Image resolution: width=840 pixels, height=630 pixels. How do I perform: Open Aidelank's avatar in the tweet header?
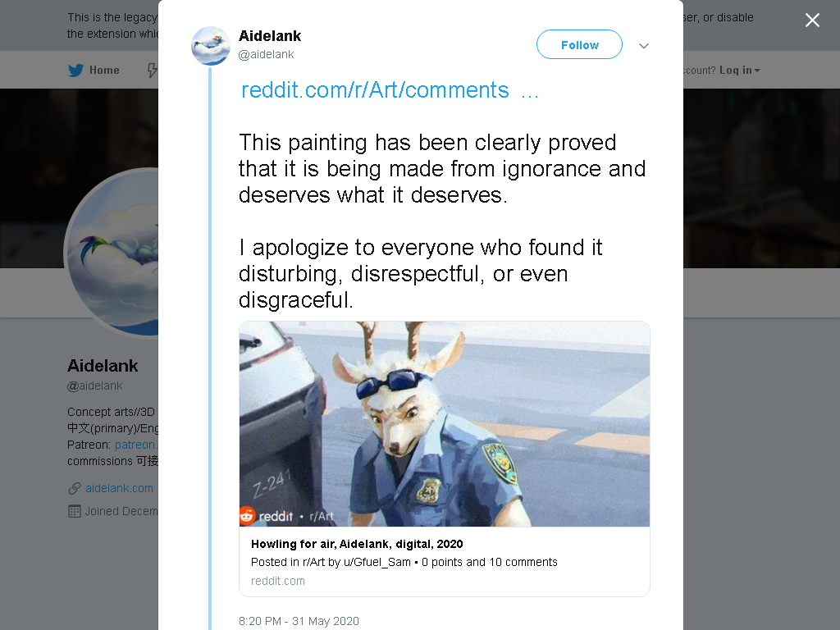(x=211, y=46)
